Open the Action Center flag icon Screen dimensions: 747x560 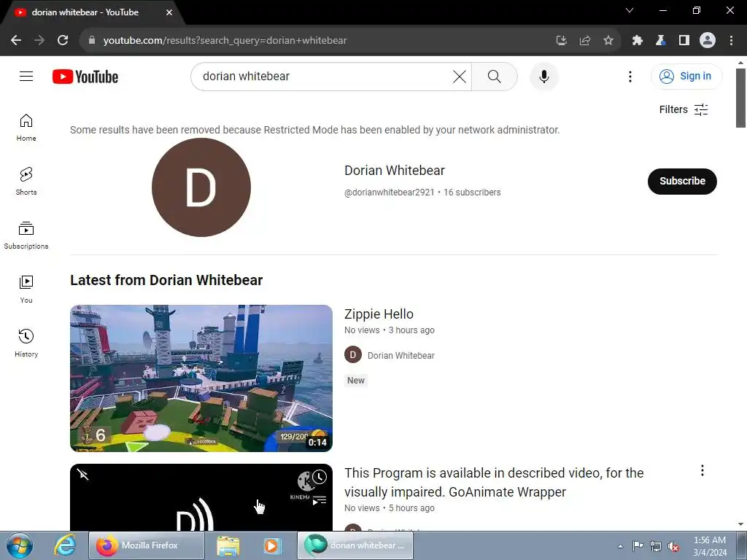pos(638,546)
